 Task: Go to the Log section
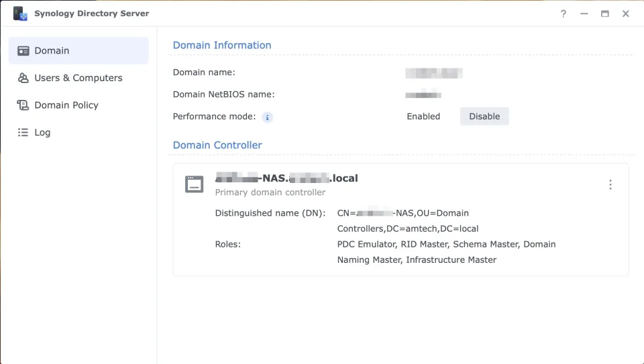[78, 132]
